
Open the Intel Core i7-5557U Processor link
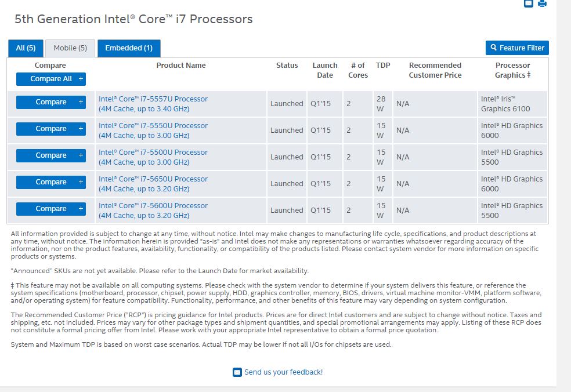pos(153,99)
